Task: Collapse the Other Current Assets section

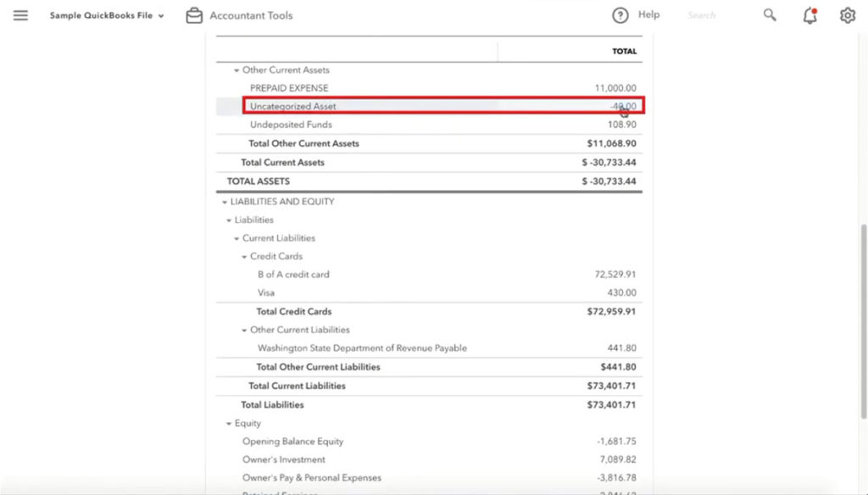Action: pyautogui.click(x=237, y=70)
